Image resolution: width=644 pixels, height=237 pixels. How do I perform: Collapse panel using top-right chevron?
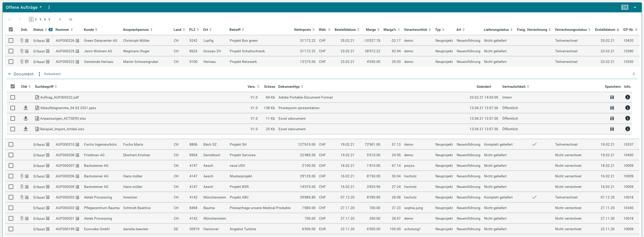point(635,7)
